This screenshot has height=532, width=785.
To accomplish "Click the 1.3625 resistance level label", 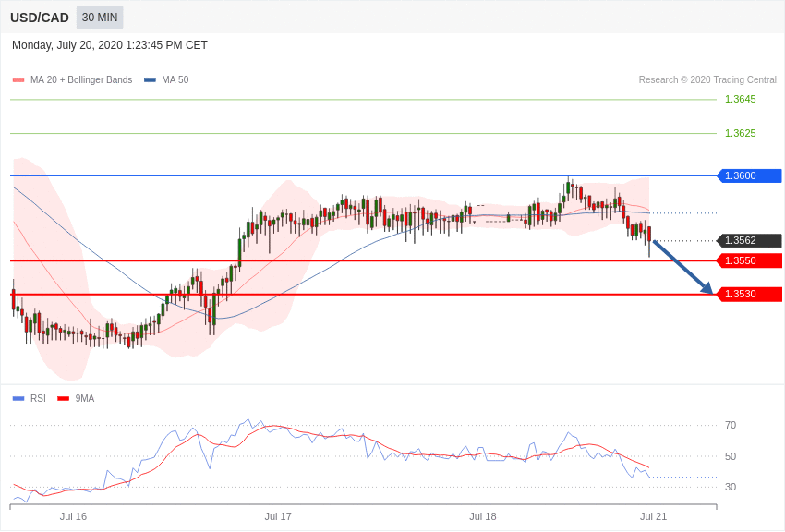I will [x=741, y=133].
